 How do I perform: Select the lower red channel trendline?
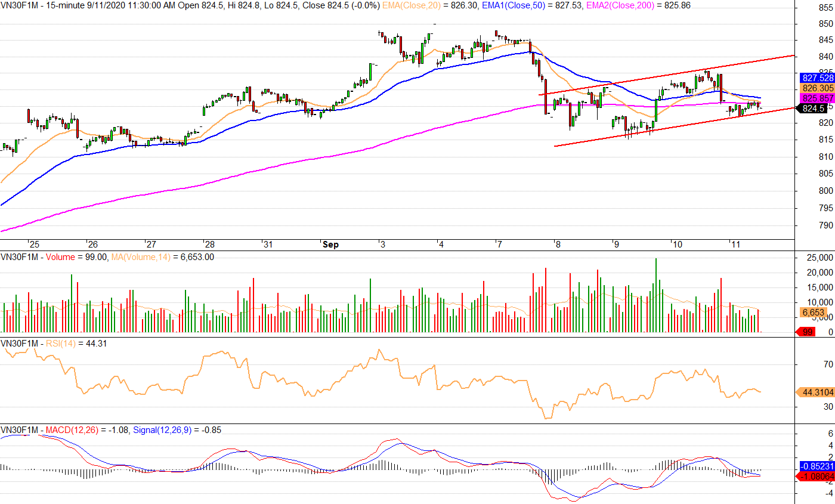pos(675,126)
